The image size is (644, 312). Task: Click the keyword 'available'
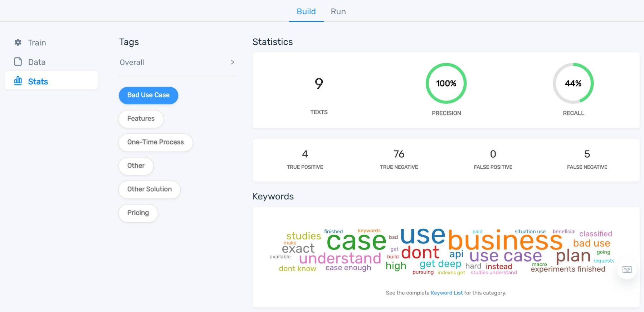[280, 257]
